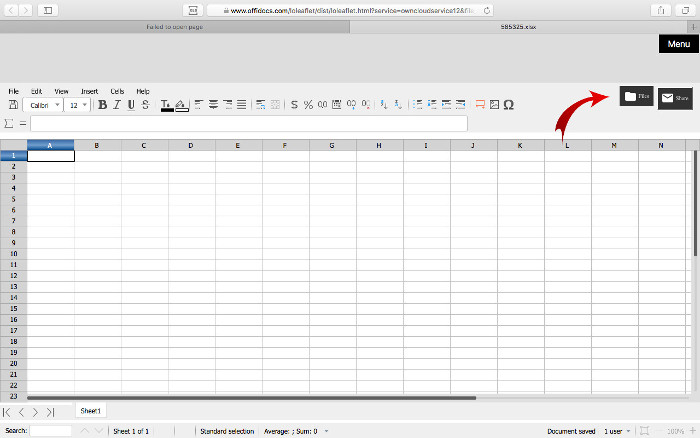Switch to the Sheet1 tab

pos(91,411)
